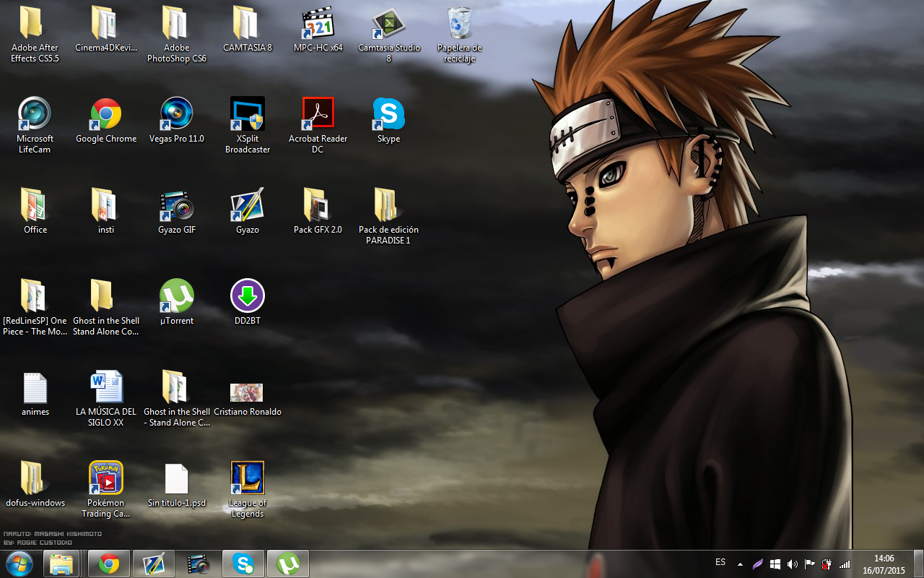Select the MPC-HC x64 shortcut

point(318,29)
